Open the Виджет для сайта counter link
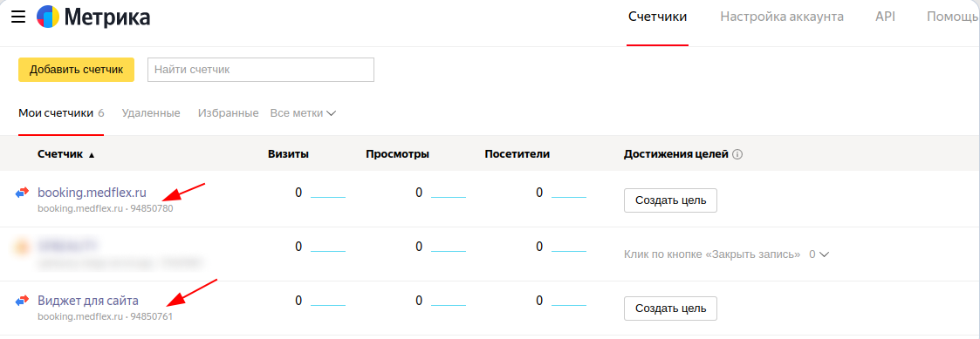 click(x=88, y=301)
